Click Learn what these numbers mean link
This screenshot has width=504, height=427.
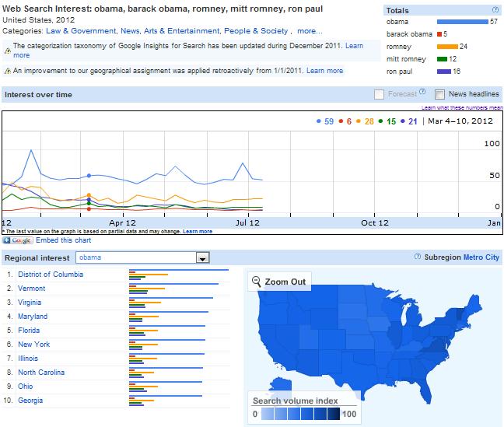pyautogui.click(x=462, y=107)
